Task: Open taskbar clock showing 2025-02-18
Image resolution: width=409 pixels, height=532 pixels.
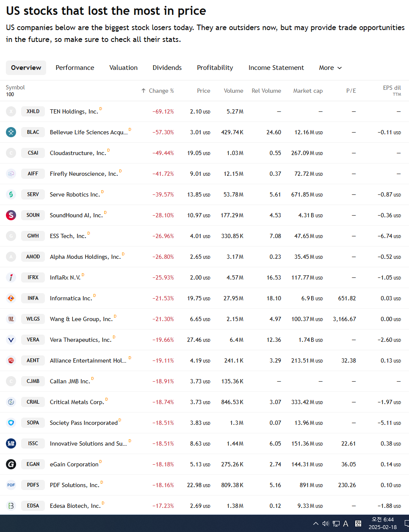Action: [382, 524]
